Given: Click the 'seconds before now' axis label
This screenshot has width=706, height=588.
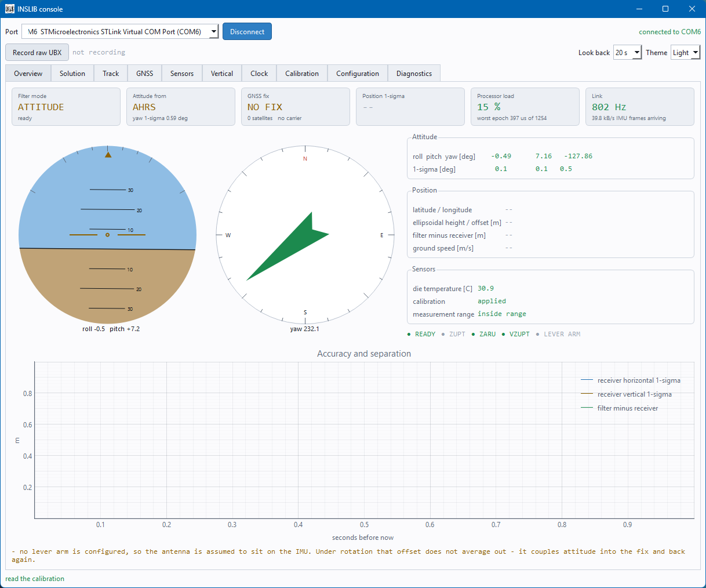Looking at the screenshot, I should pos(363,538).
